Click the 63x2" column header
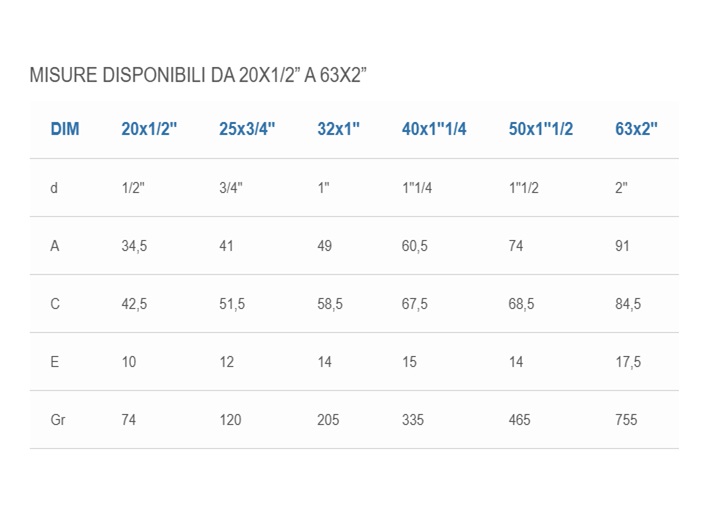The image size is (714, 512). (636, 129)
